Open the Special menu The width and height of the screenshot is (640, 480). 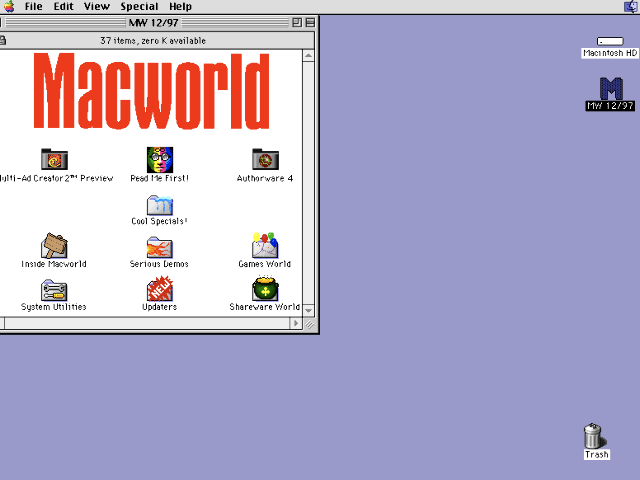139,7
